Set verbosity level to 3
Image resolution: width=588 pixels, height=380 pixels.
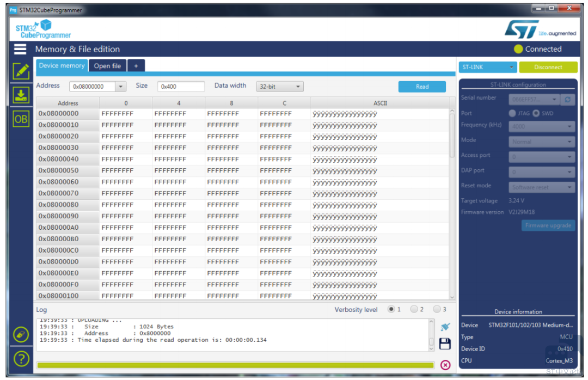437,309
